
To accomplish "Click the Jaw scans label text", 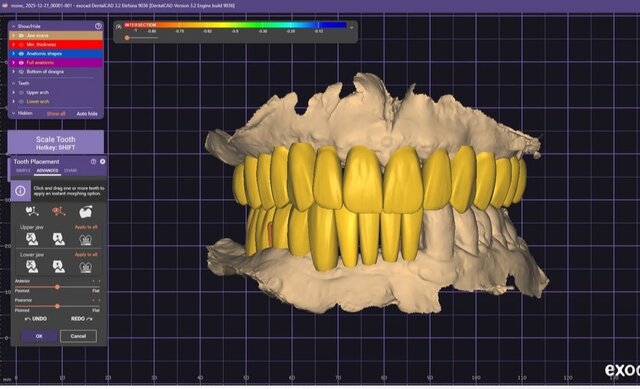I will click(38, 36).
